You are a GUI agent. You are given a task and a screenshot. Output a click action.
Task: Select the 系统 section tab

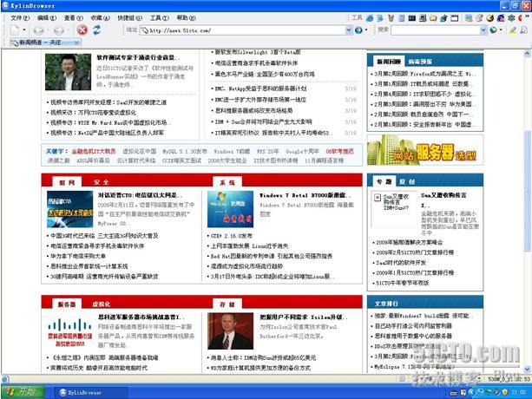click(x=227, y=182)
